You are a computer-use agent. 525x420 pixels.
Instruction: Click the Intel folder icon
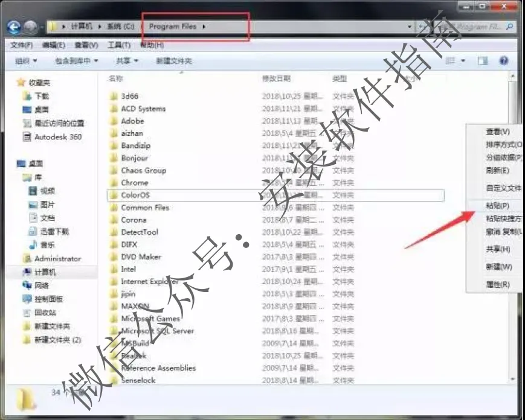coord(114,269)
